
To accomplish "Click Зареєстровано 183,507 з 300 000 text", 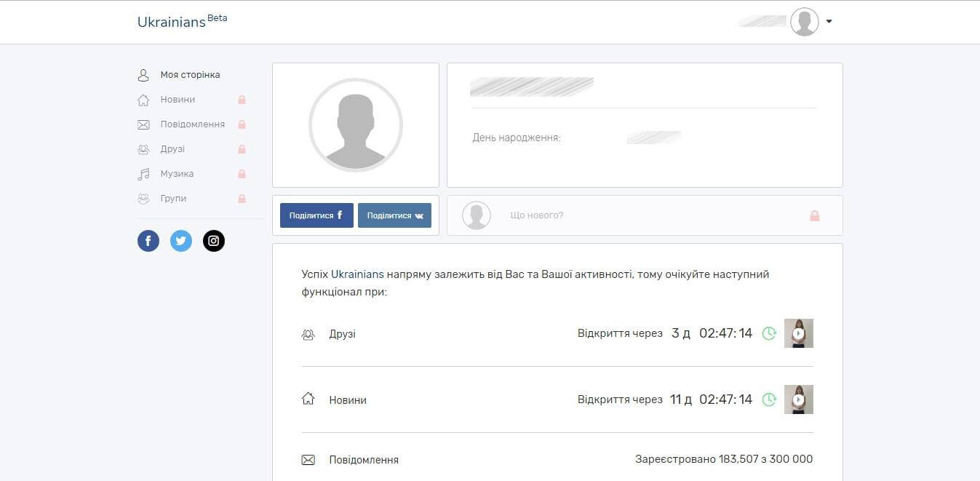I will [724, 459].
